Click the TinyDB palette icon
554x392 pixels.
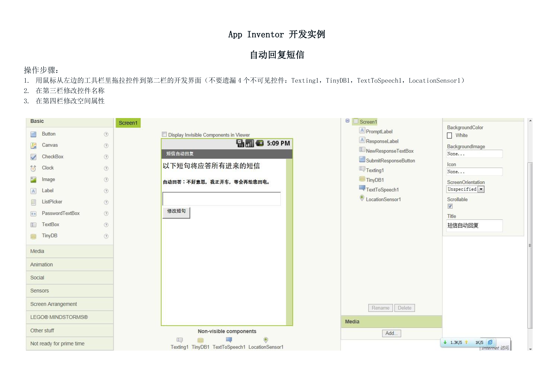point(33,236)
